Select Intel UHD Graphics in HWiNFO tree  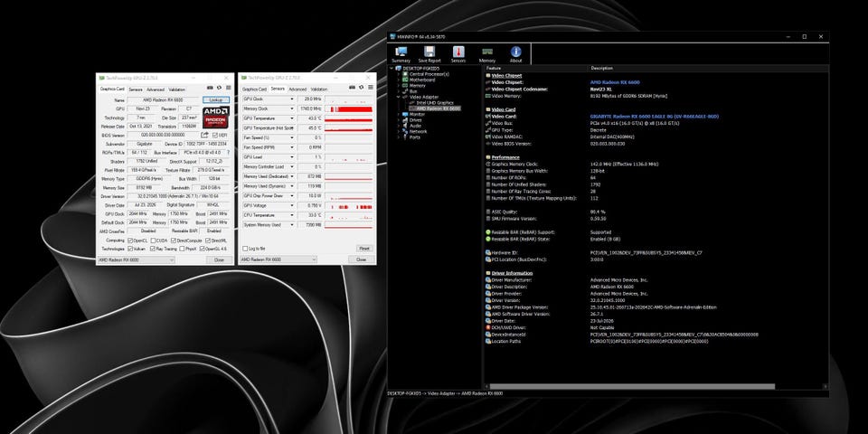435,103
